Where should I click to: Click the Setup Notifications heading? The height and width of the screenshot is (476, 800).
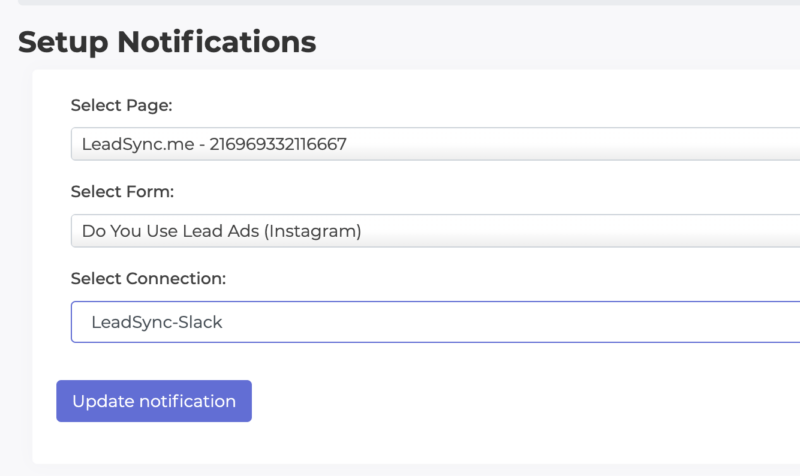coord(167,41)
